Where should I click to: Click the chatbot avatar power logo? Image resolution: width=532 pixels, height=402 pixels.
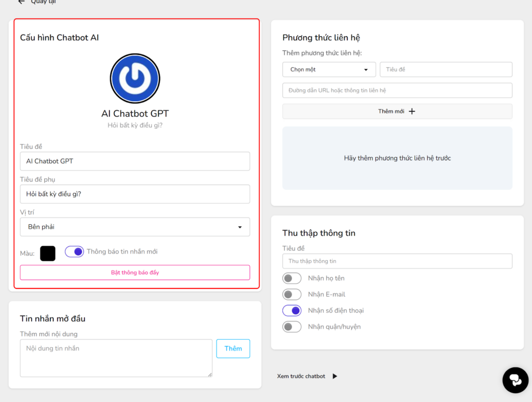[x=135, y=78]
